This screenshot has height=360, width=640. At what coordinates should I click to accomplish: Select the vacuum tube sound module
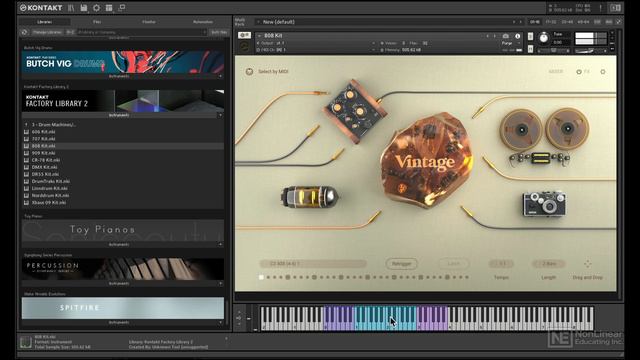(x=309, y=197)
